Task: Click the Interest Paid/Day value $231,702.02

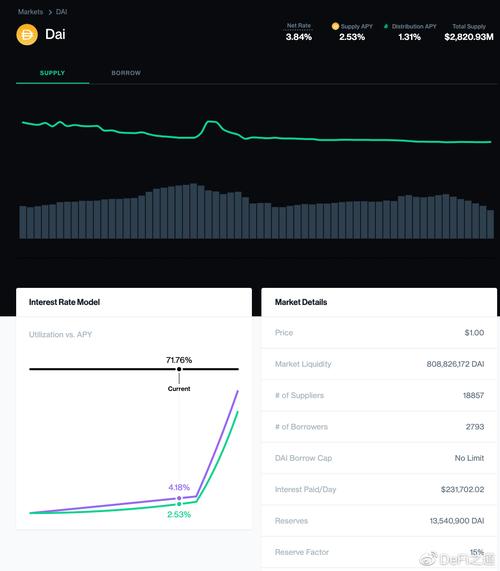Action: (x=462, y=489)
